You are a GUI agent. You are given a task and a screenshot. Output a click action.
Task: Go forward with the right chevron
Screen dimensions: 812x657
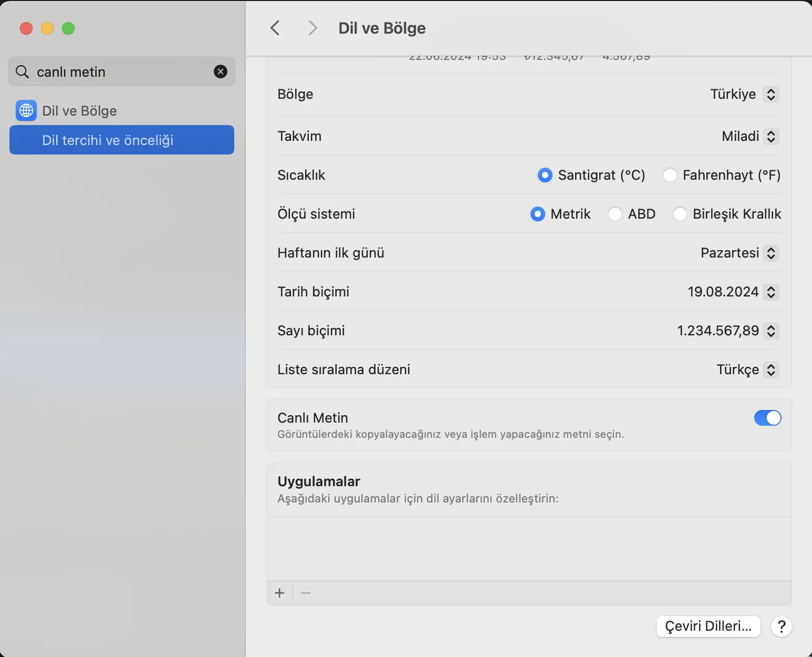coord(313,28)
